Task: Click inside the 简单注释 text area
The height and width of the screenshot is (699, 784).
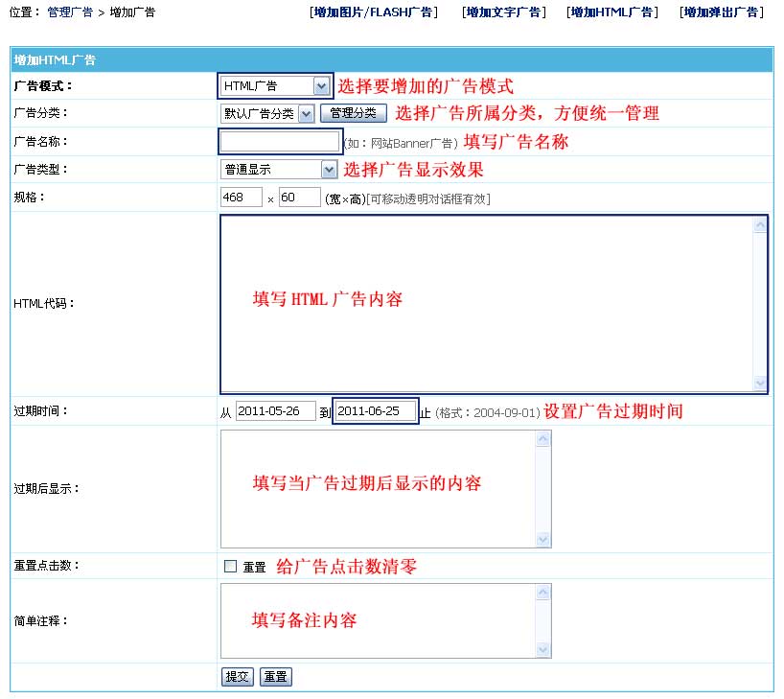Action: [x=378, y=621]
